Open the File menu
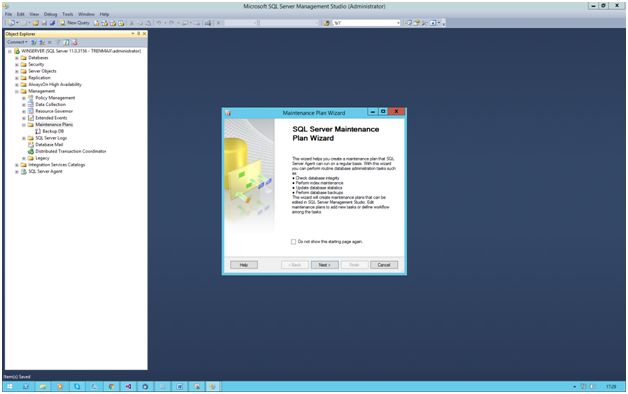This screenshot has height=394, width=628. click(8, 14)
